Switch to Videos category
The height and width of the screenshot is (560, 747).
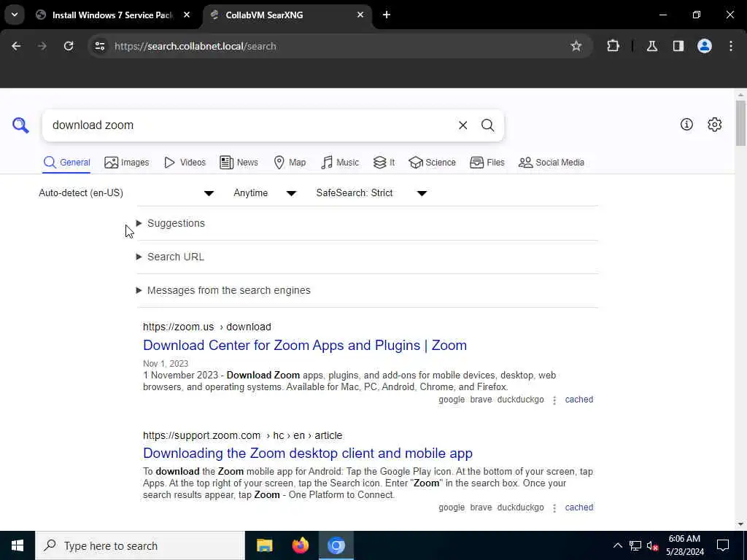click(185, 163)
